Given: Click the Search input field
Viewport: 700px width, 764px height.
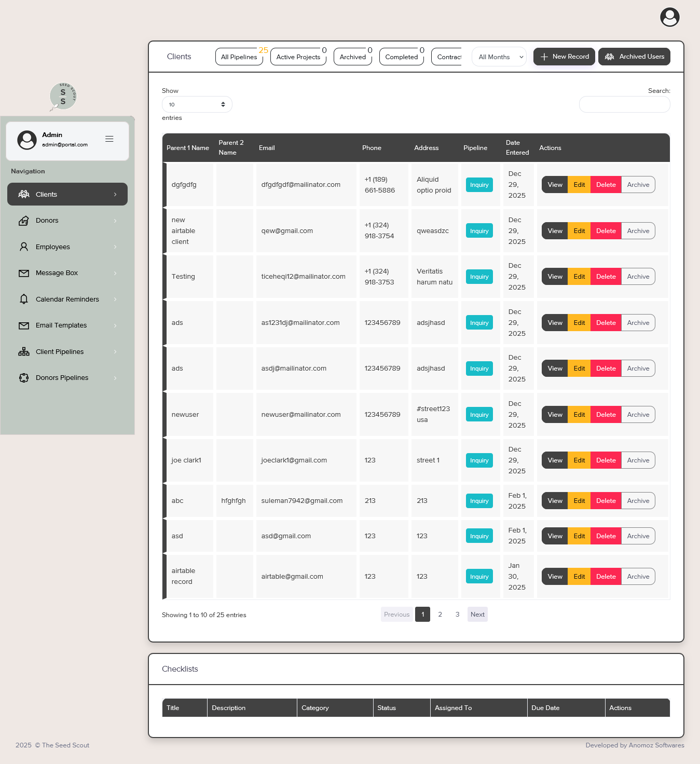Looking at the screenshot, I should (624, 104).
